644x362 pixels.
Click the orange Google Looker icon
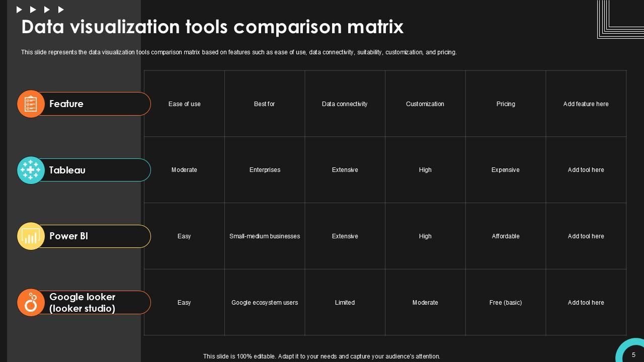(x=31, y=303)
